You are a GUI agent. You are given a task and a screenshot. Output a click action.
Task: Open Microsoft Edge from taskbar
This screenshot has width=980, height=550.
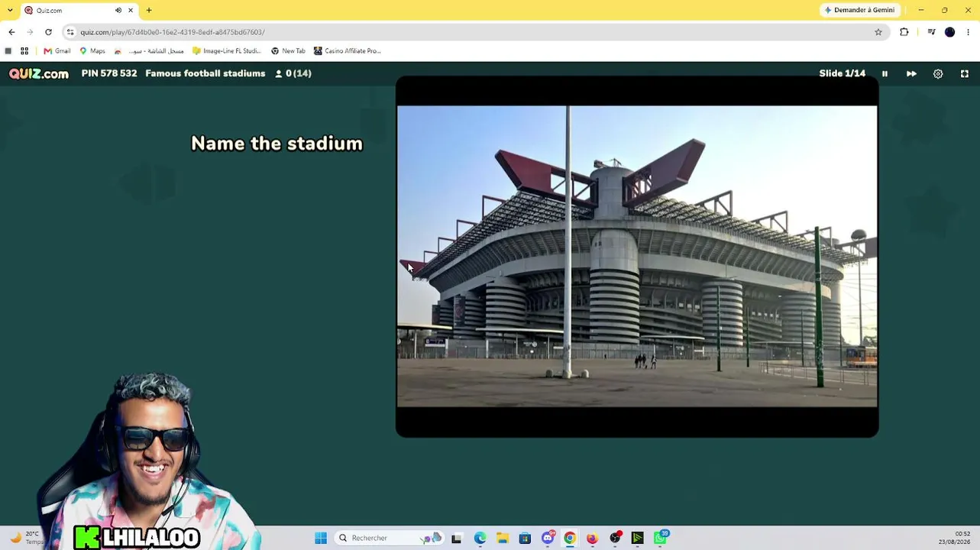480,538
